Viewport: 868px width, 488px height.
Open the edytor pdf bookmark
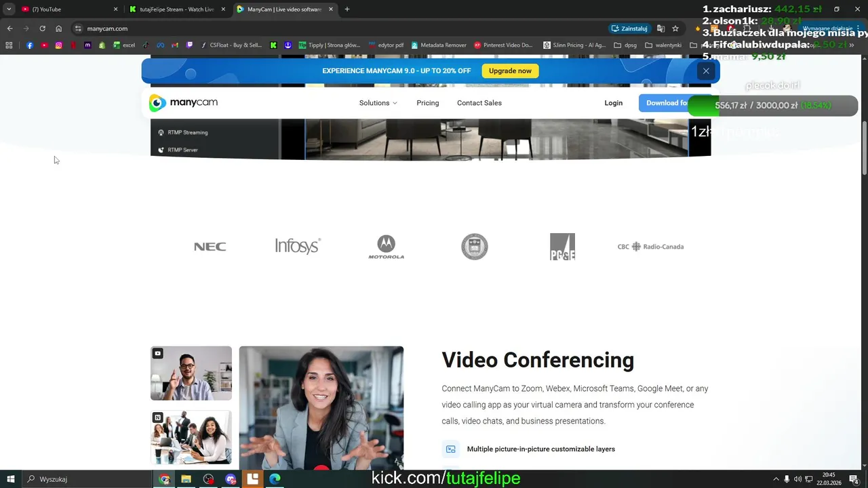pos(386,45)
